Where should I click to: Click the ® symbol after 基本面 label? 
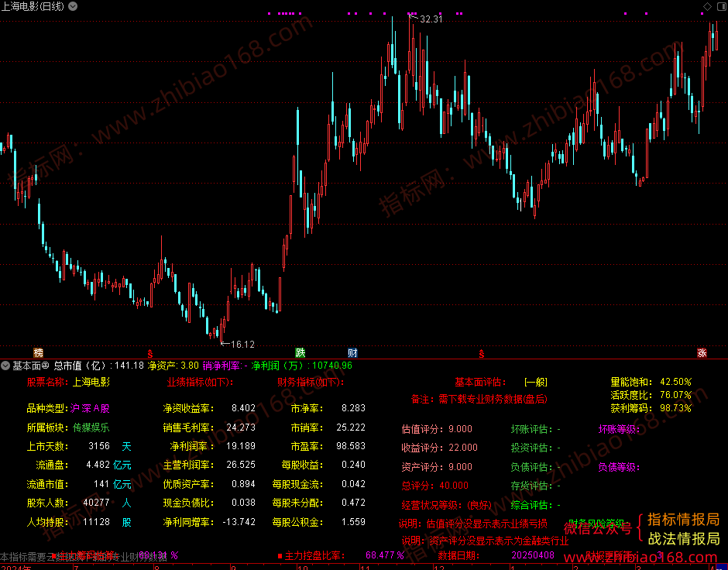tap(46, 366)
